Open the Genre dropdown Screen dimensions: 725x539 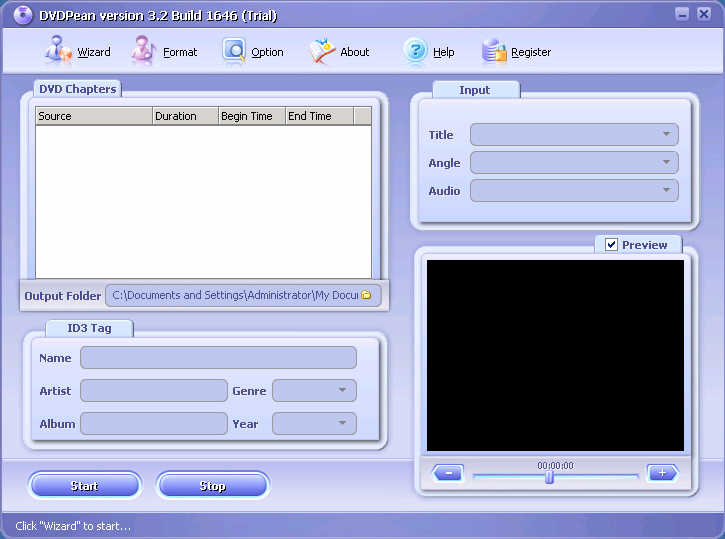click(x=342, y=390)
